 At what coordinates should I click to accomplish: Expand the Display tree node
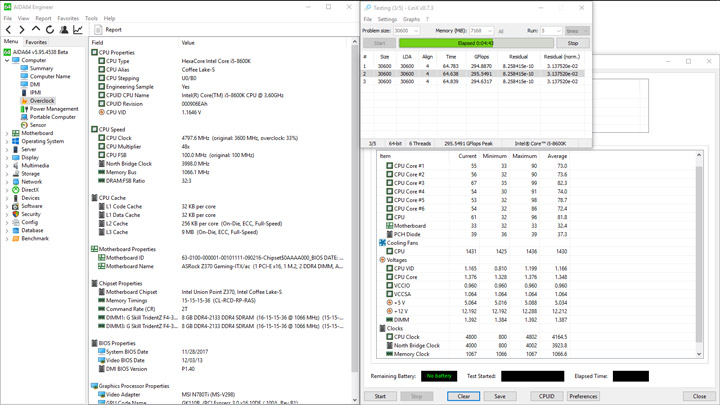tap(7, 158)
